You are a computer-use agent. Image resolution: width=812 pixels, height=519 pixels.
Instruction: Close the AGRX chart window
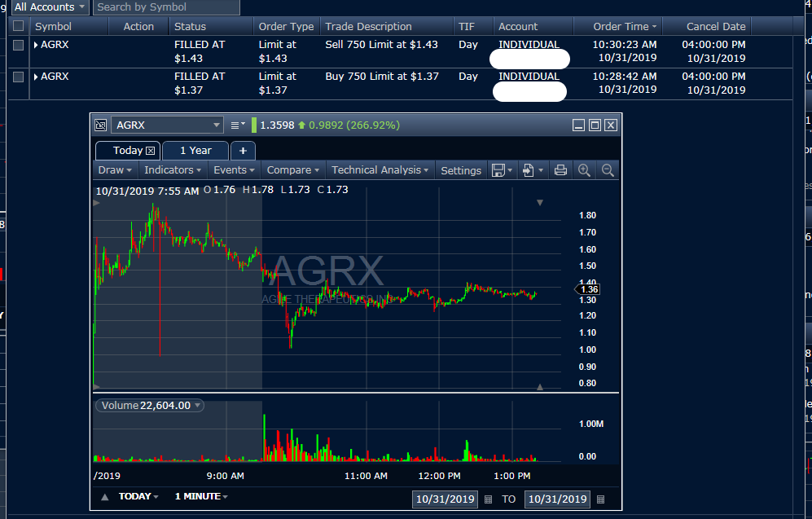611,125
